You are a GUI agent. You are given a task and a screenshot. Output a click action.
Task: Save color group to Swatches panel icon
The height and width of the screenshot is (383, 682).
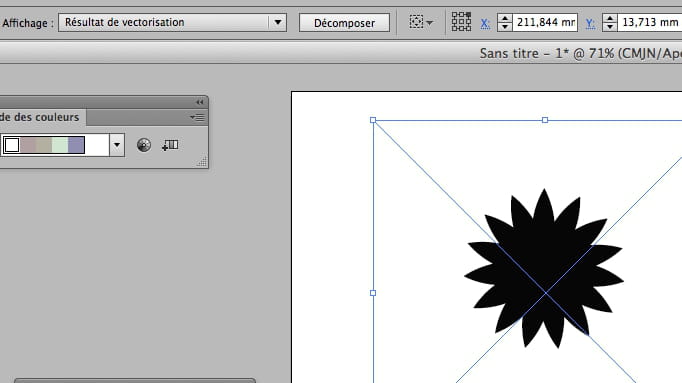pos(170,145)
